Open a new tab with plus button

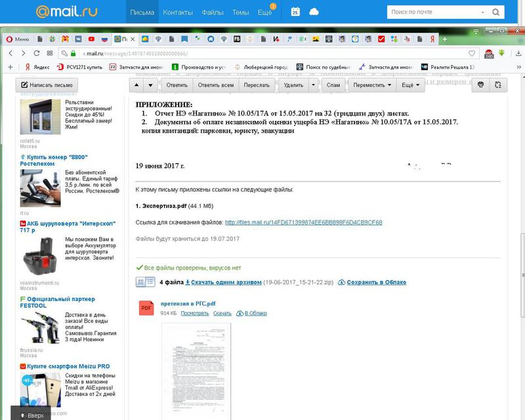(445, 39)
